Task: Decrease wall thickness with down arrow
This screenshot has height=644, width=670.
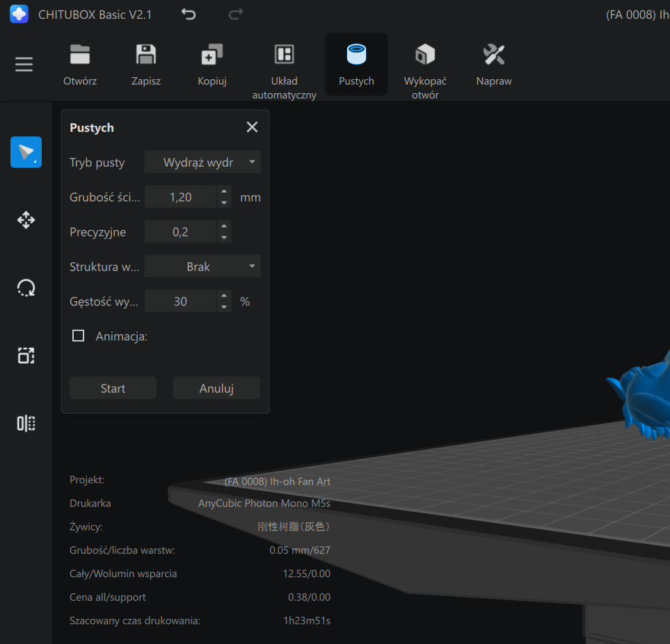Action: pos(224,203)
